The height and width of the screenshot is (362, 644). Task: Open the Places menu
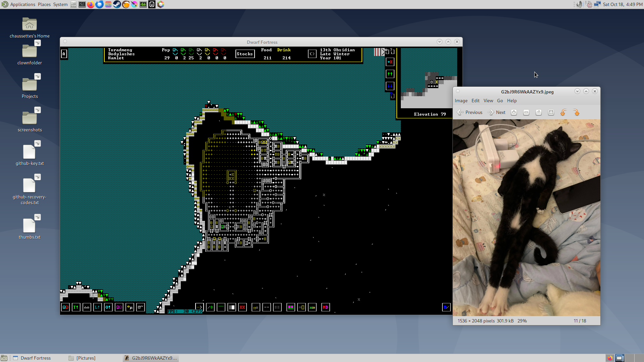click(x=44, y=4)
